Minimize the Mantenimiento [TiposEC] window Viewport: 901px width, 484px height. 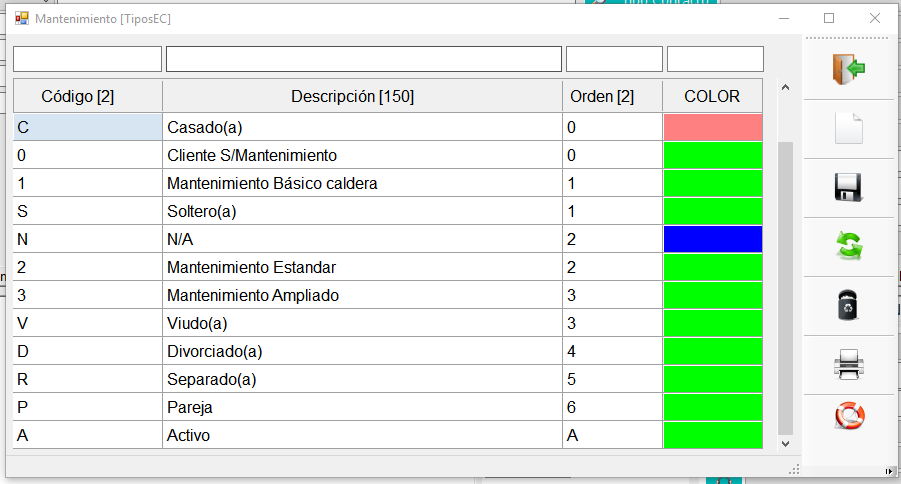click(784, 18)
